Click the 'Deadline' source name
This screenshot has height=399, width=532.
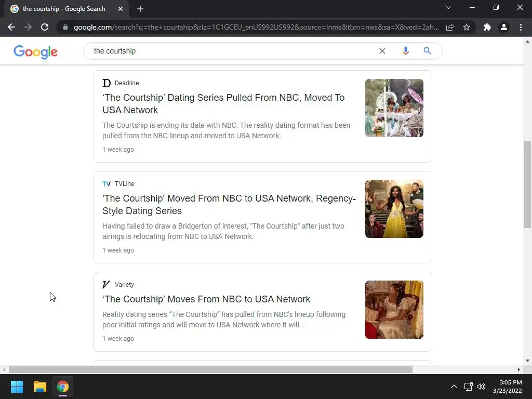point(127,83)
